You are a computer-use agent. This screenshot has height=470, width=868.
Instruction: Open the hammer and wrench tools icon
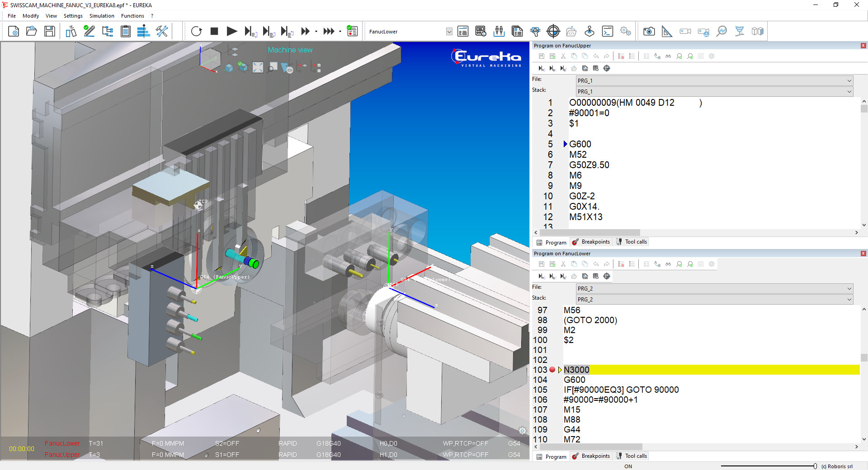[x=162, y=31]
